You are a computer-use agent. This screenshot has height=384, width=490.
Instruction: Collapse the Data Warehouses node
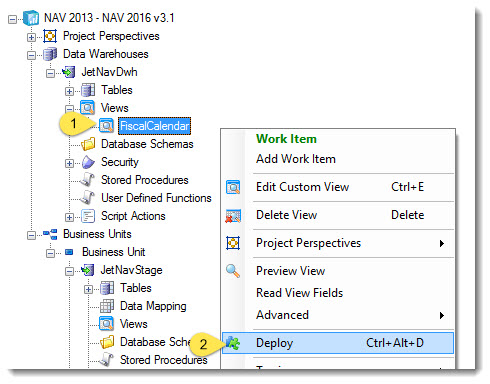pyautogui.click(x=31, y=55)
